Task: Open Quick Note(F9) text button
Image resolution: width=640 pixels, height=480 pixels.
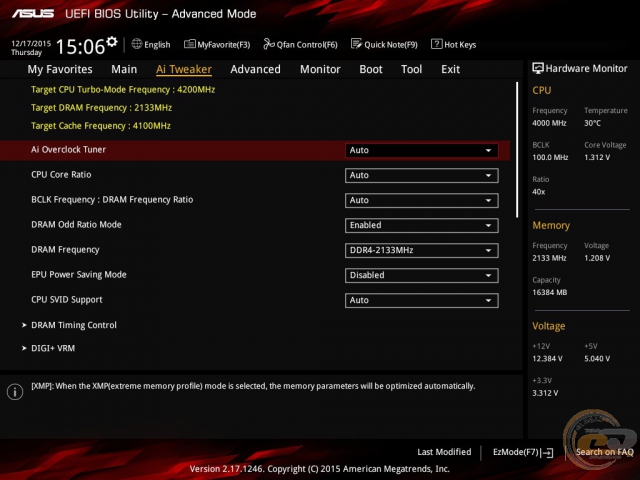Action: point(391,44)
